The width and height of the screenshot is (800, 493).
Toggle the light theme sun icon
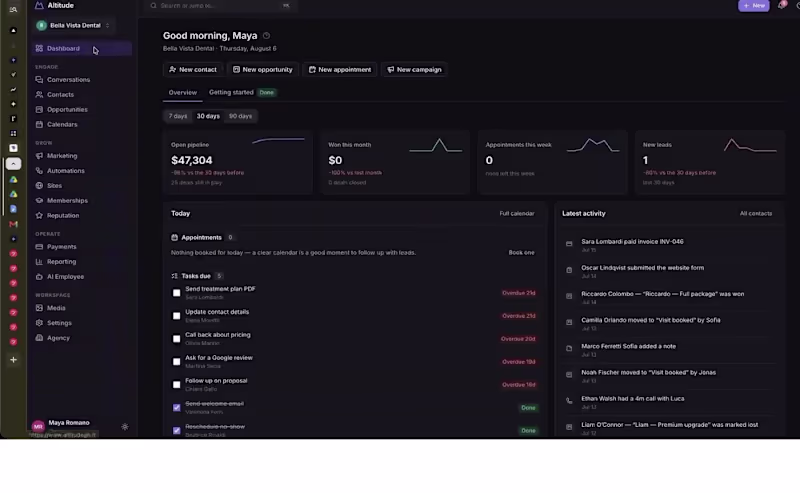tap(125, 427)
